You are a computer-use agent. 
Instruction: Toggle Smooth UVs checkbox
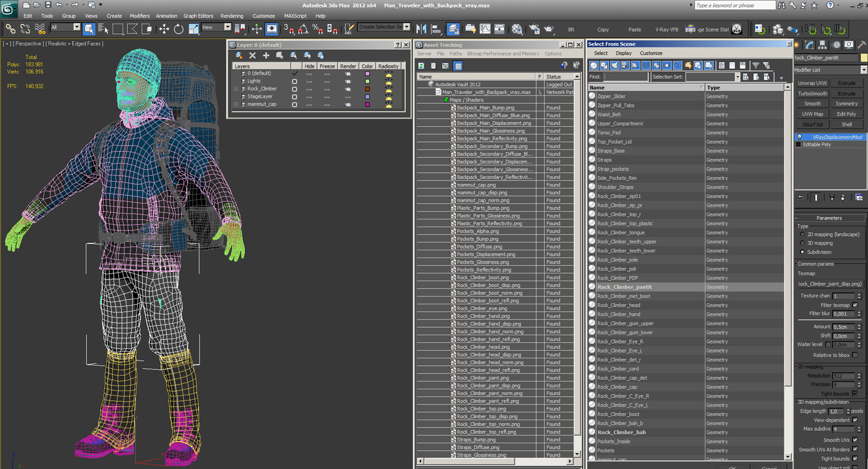(x=855, y=440)
